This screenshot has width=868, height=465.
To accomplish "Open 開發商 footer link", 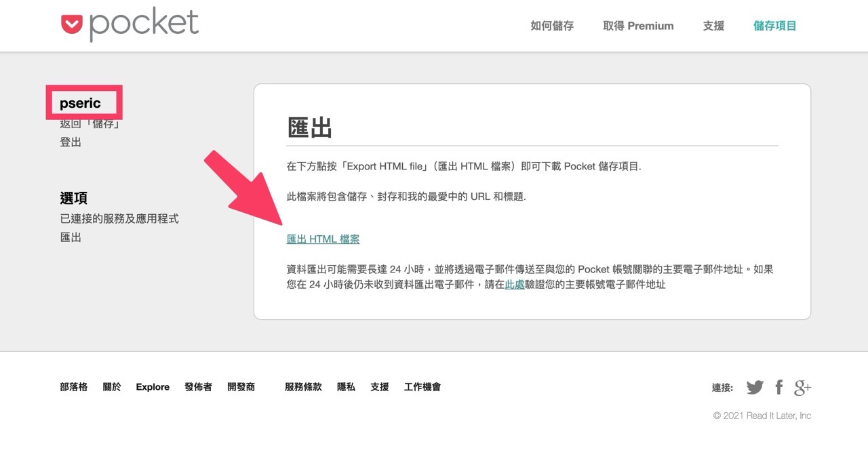I will coord(241,387).
